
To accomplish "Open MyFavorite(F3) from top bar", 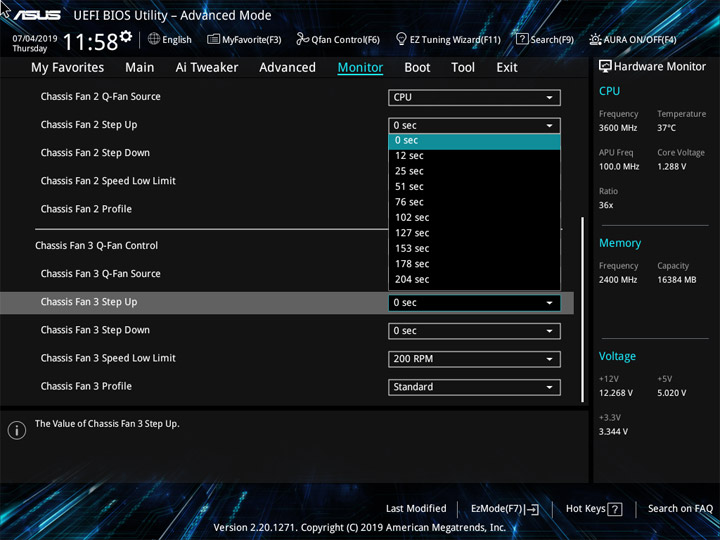I will [244, 39].
